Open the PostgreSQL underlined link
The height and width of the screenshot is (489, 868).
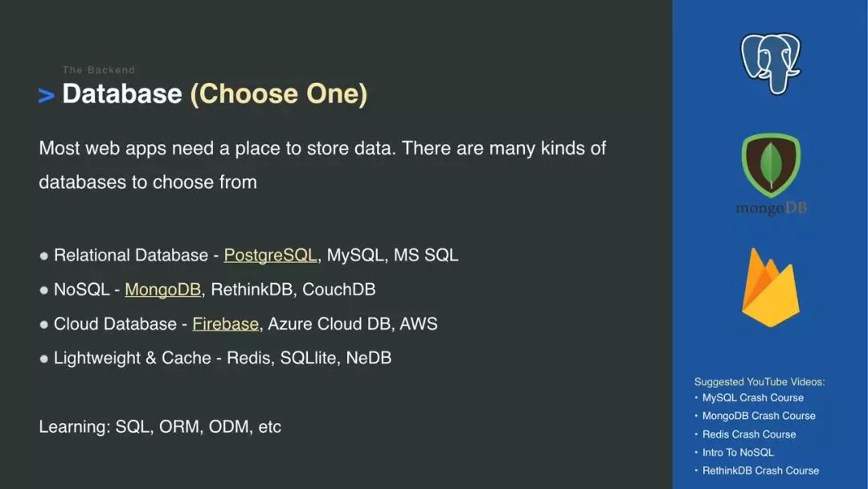pyautogui.click(x=270, y=255)
